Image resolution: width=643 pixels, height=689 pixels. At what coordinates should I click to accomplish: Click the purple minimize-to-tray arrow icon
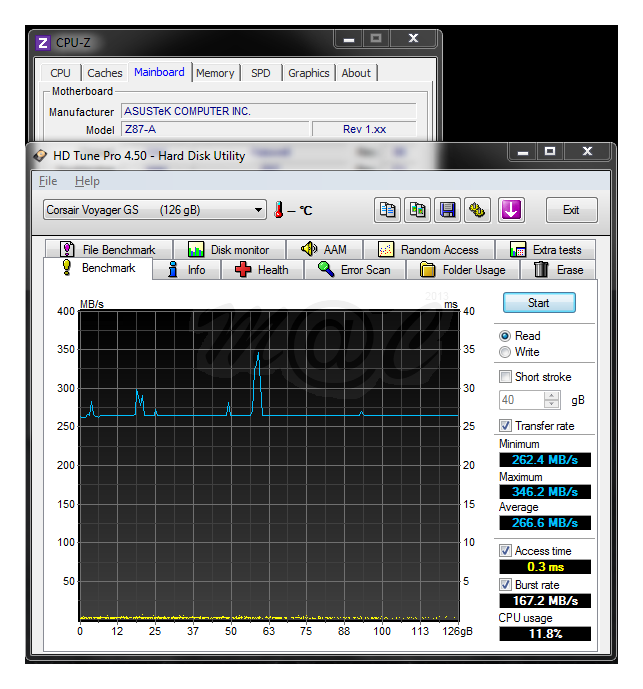point(511,210)
